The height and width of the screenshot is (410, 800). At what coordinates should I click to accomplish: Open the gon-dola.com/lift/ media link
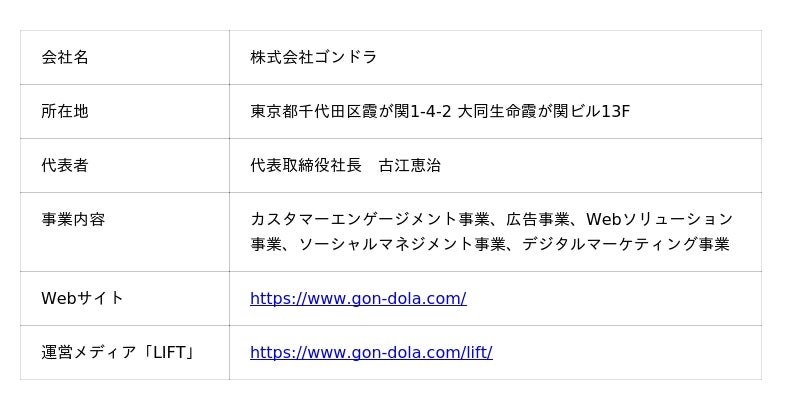pyautogui.click(x=370, y=352)
